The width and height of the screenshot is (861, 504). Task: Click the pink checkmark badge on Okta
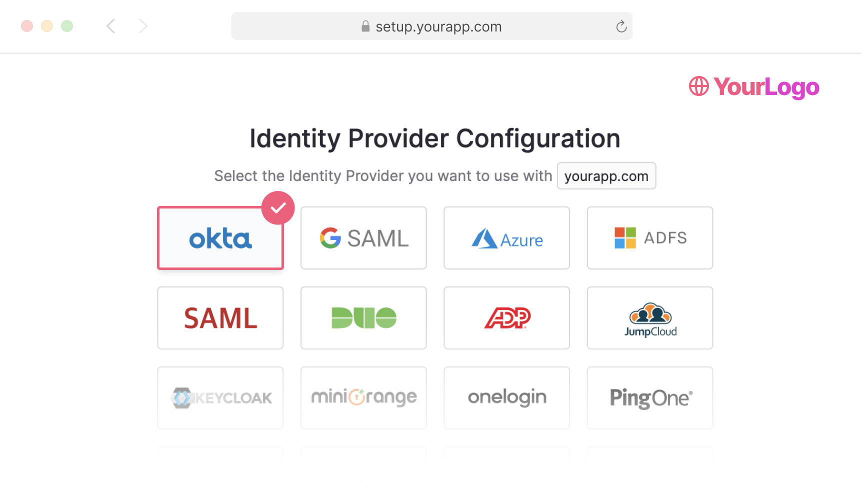[278, 208]
